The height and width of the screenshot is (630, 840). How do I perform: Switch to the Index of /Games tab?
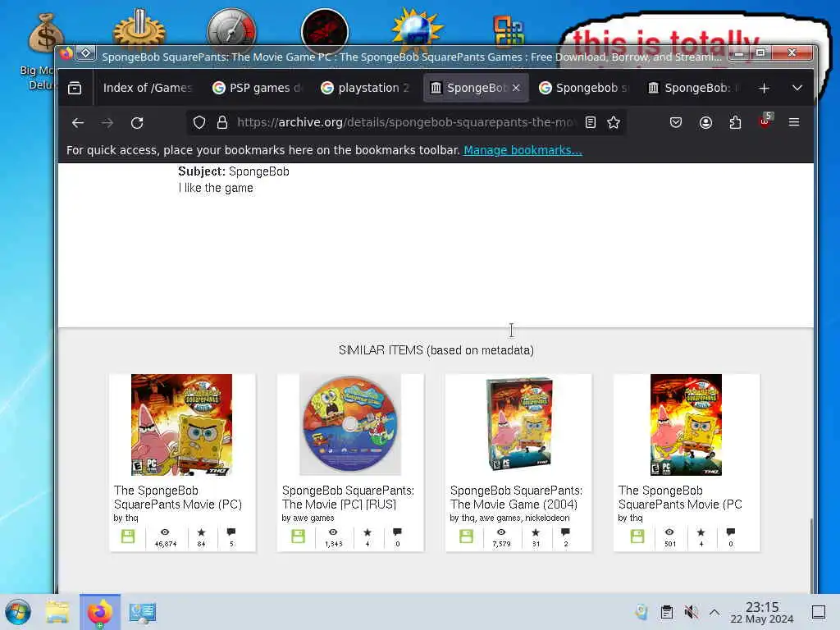[x=147, y=88]
